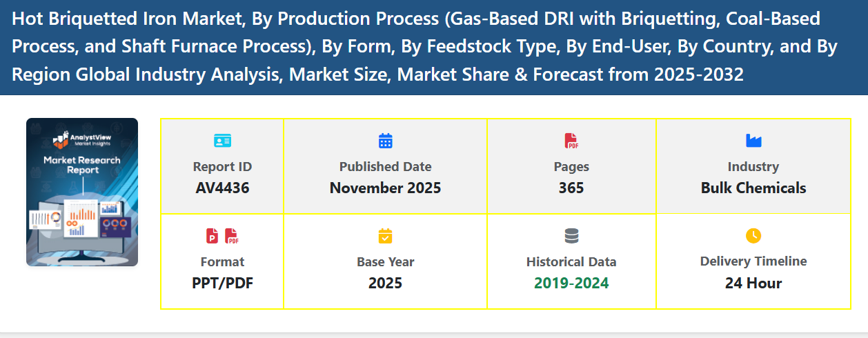Click the green 2019-2024 historical data text
The image size is (868, 338).
(571, 283)
